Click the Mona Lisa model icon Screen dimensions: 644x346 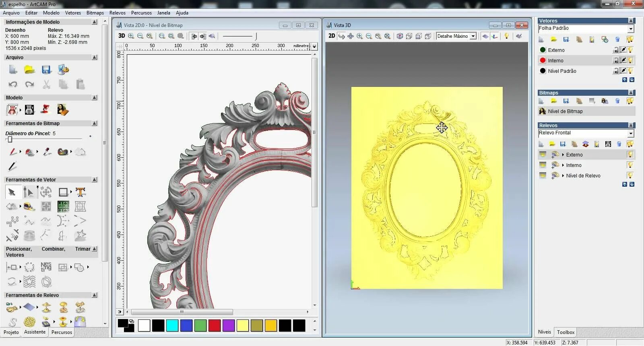coord(62,109)
